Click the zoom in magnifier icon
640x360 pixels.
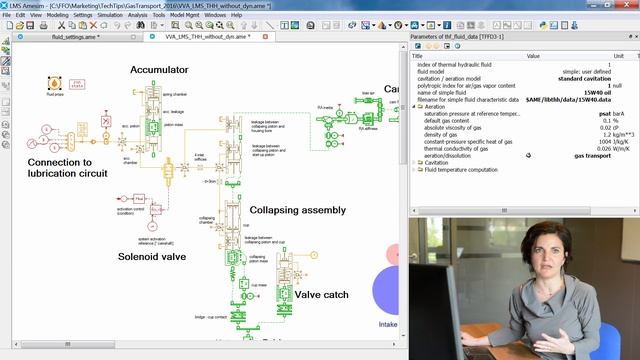point(189,25)
